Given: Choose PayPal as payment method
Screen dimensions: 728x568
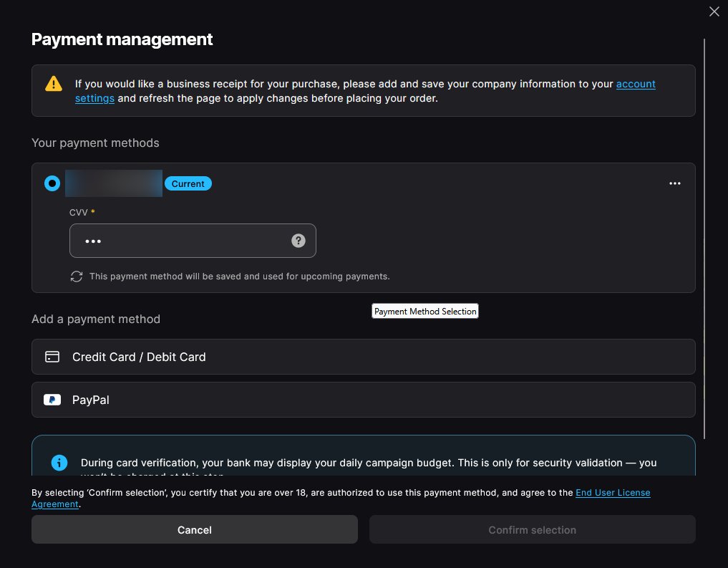Looking at the screenshot, I should (x=363, y=400).
